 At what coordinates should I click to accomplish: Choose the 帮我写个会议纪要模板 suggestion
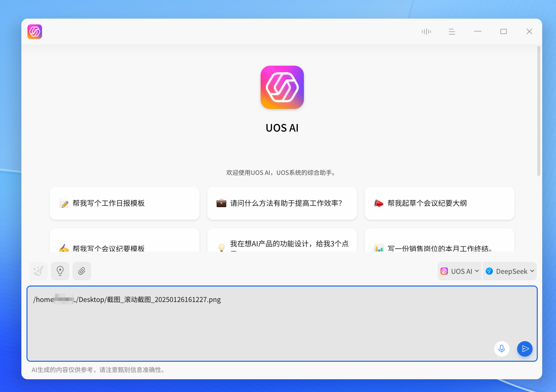(x=124, y=240)
